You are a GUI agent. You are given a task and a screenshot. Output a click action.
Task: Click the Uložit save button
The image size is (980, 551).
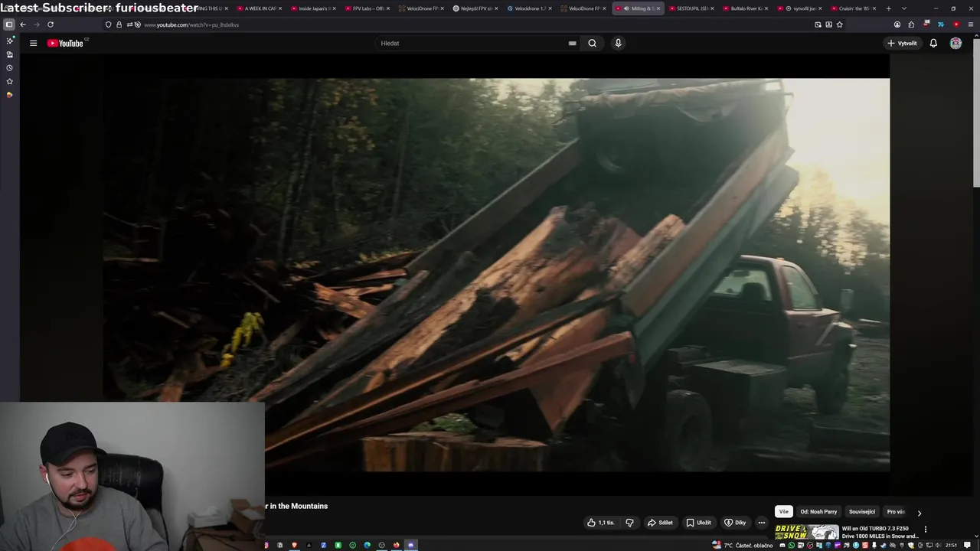[698, 523]
